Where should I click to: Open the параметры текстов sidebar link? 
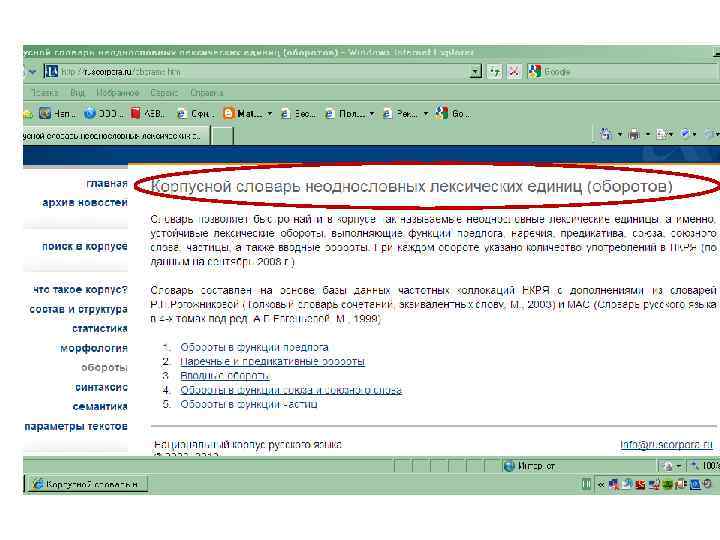(76, 426)
